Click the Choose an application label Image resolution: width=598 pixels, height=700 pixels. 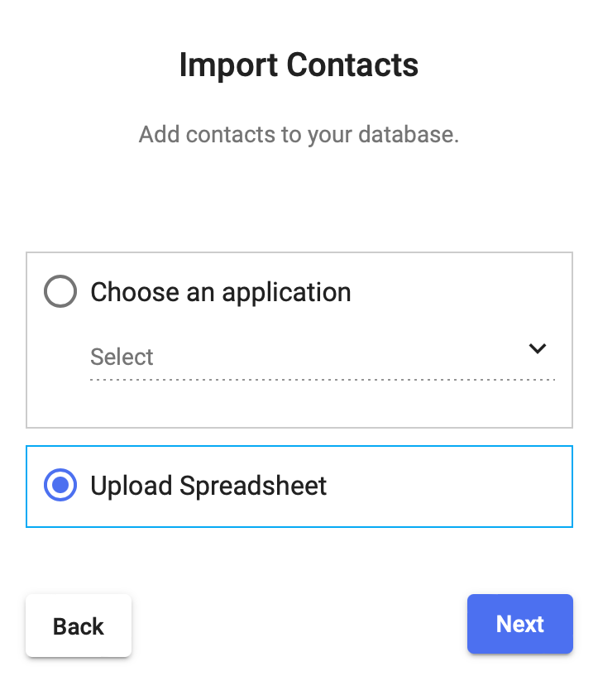click(220, 292)
